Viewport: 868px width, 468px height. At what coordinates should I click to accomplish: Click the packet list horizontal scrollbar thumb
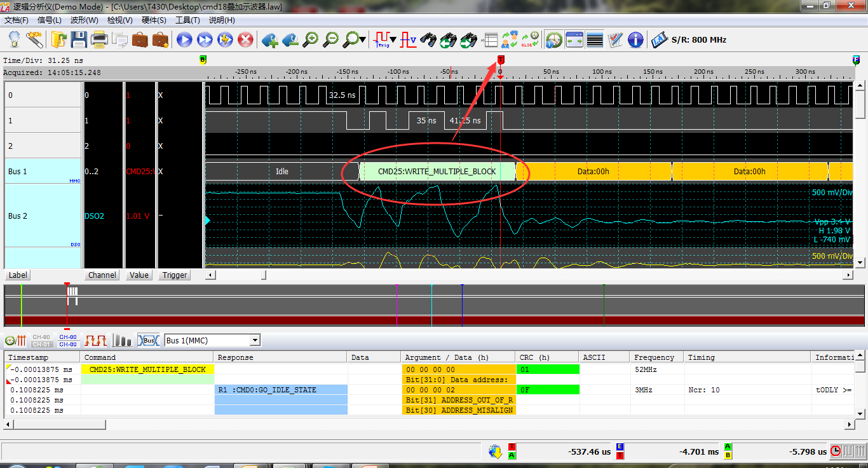click(60, 424)
